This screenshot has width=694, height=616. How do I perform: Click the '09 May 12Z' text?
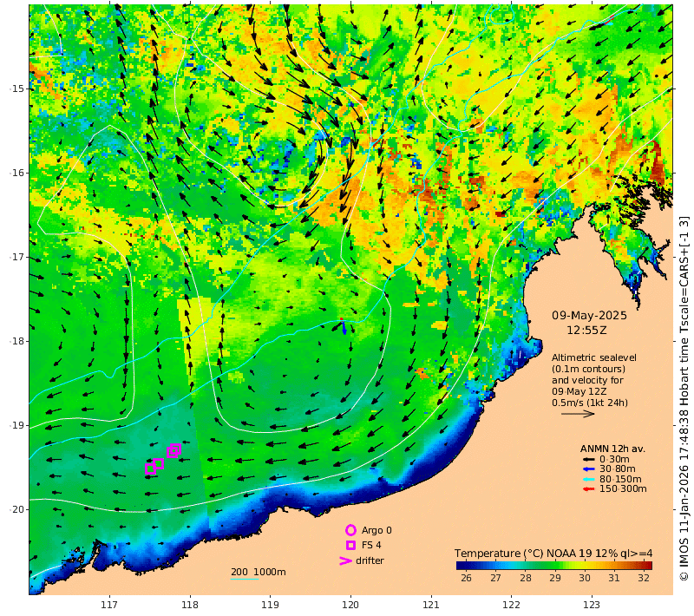(x=579, y=391)
